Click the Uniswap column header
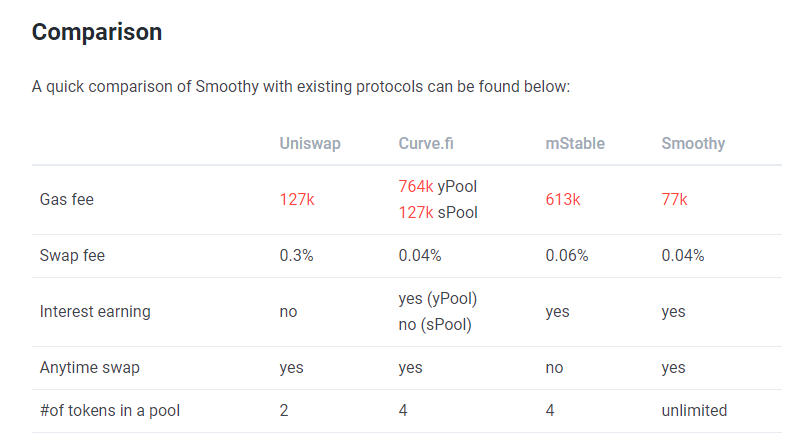The height and width of the screenshot is (446, 794). pyautogui.click(x=310, y=143)
